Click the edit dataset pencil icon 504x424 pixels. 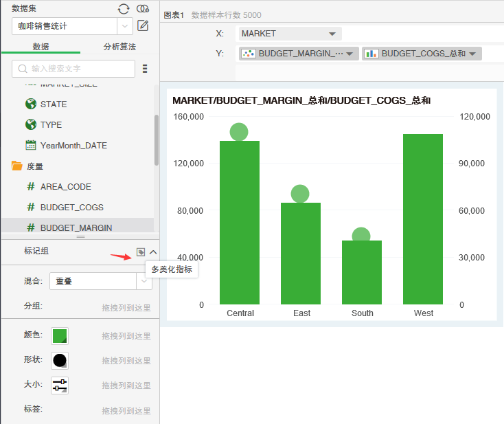point(143,26)
